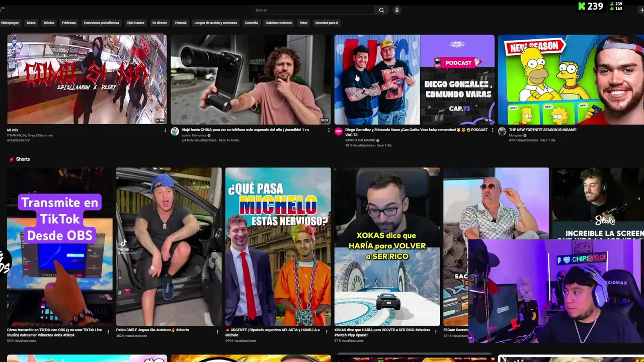Open the three-dot menu for the Pablo Chill-E short

(217, 331)
